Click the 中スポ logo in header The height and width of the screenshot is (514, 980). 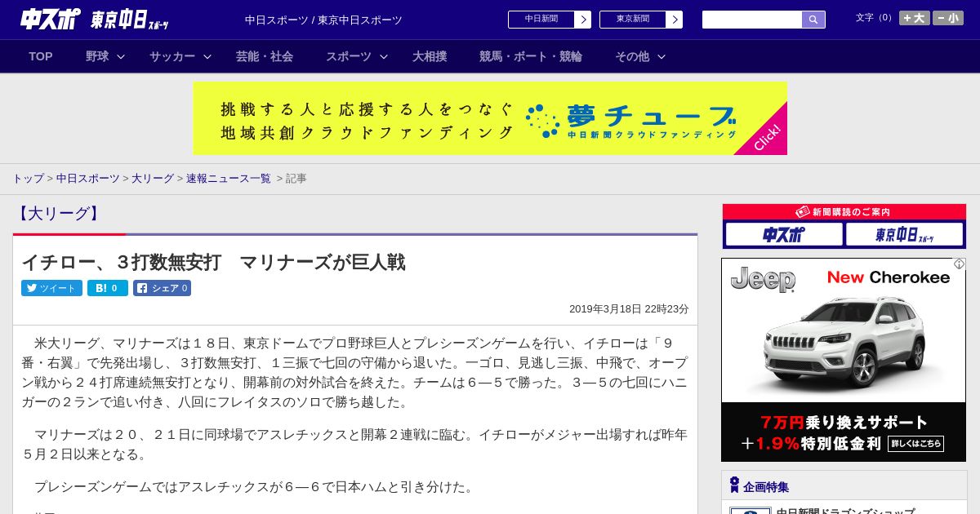[51, 19]
